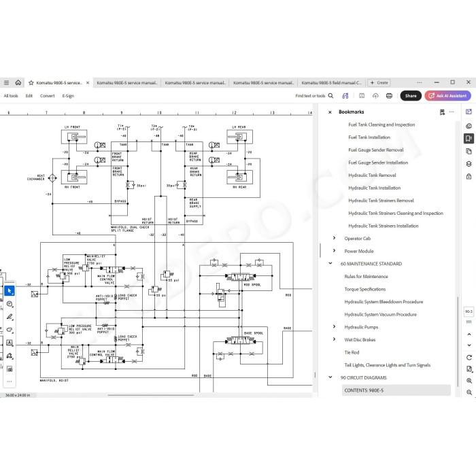This screenshot has height=476, width=476.
Task: Open the All tools menu
Action: pos(11,96)
